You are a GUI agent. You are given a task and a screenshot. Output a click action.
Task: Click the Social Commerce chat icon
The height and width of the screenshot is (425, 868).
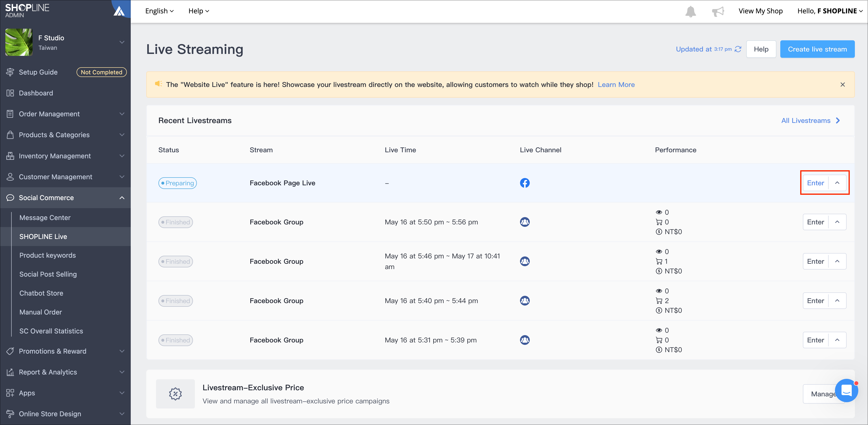pyautogui.click(x=10, y=198)
